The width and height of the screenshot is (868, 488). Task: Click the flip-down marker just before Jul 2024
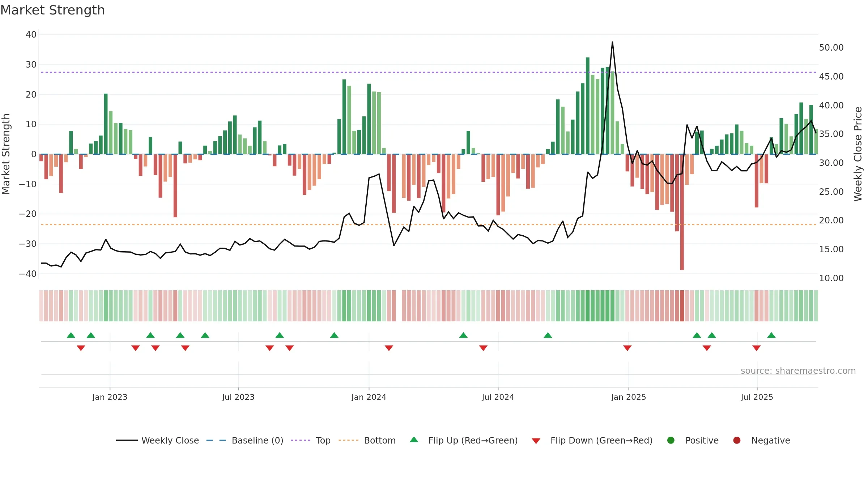(483, 348)
